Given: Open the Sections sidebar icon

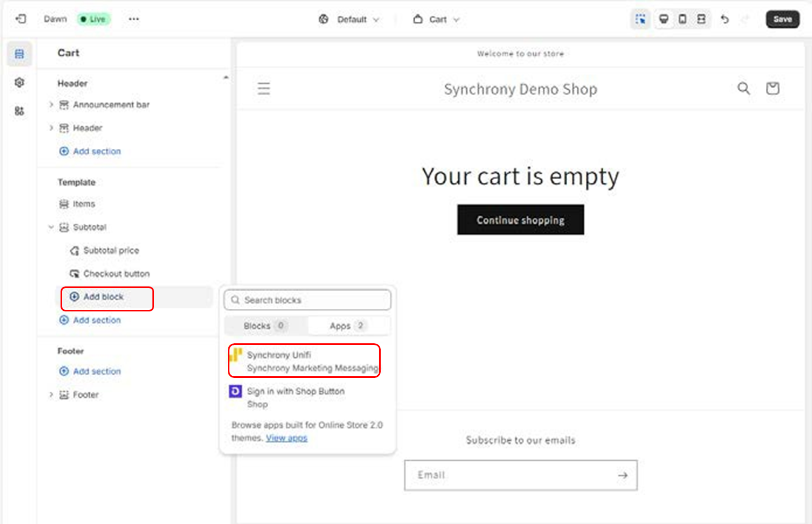Looking at the screenshot, I should click(x=20, y=54).
